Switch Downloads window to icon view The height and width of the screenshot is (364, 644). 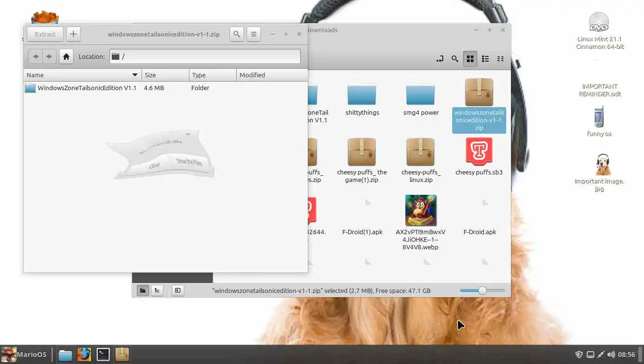coord(470,59)
